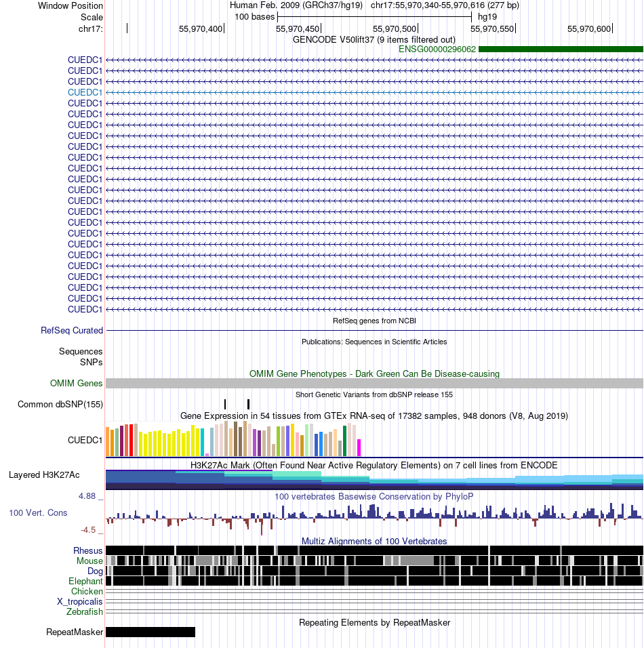Image resolution: width=644 pixels, height=648 pixels.
Task: Click the Window Position label
Action: pyautogui.click(x=71, y=6)
